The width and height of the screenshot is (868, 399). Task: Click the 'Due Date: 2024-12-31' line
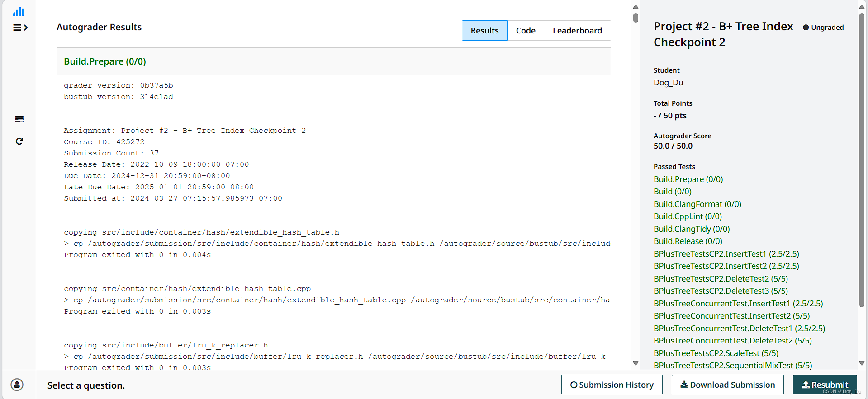click(147, 176)
